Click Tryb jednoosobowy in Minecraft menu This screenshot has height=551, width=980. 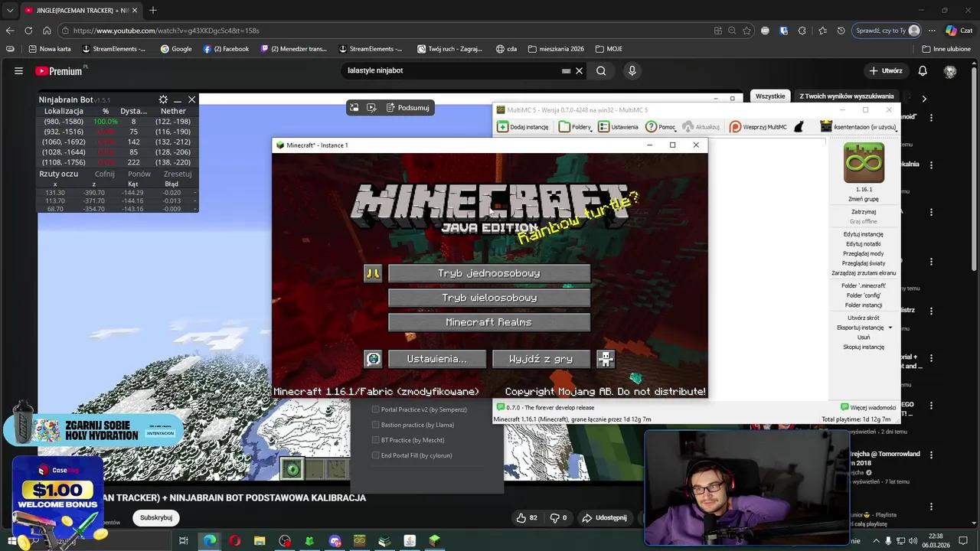coord(489,273)
